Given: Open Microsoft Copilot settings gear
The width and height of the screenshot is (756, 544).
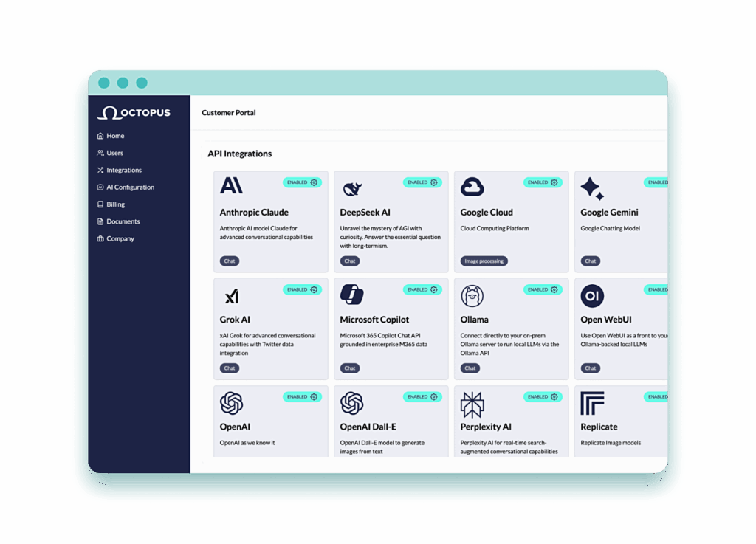Looking at the screenshot, I should coord(434,289).
